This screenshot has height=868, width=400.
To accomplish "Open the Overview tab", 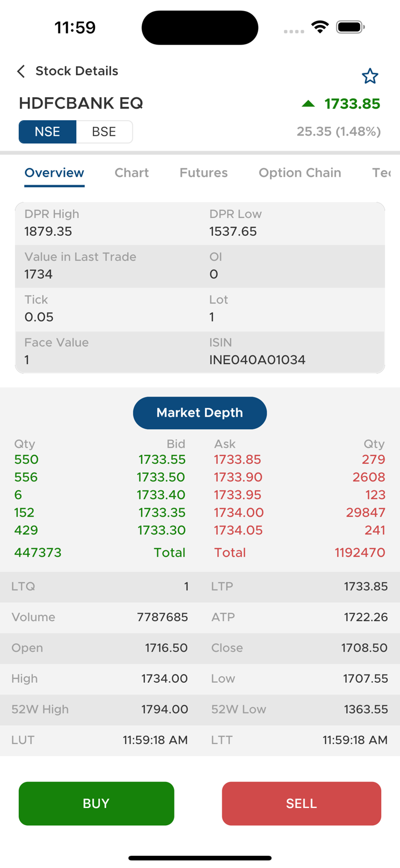I will coord(54,173).
